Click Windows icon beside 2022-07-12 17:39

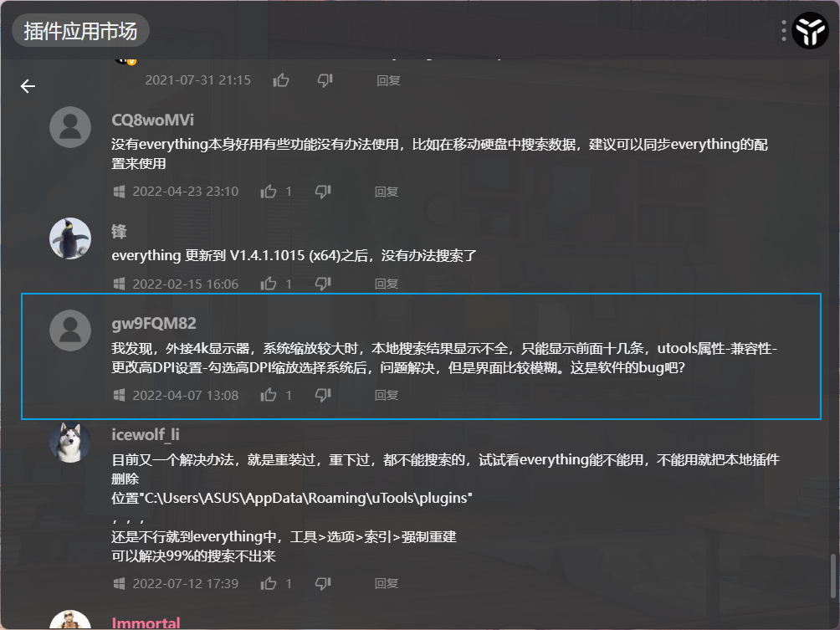tap(120, 583)
